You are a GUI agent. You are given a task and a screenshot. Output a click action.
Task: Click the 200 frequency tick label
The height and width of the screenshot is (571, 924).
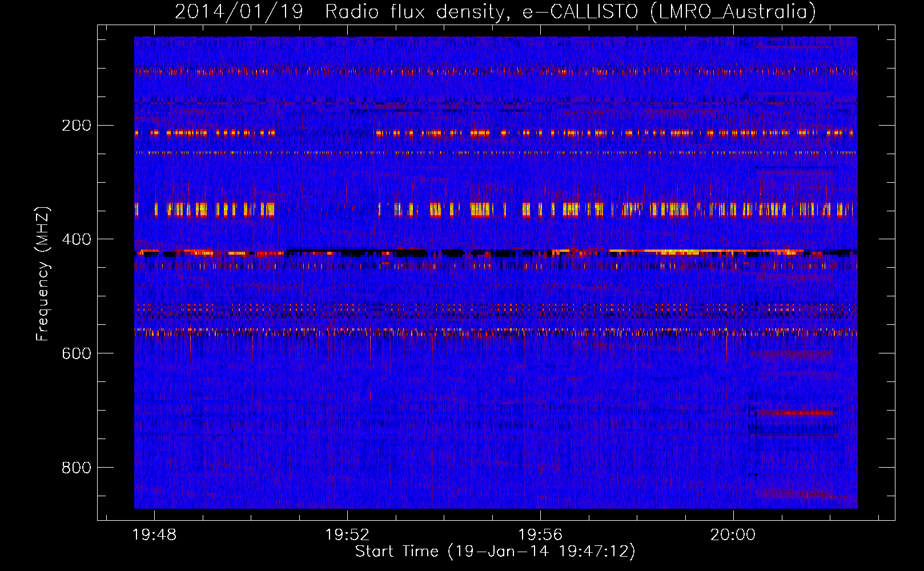click(77, 125)
